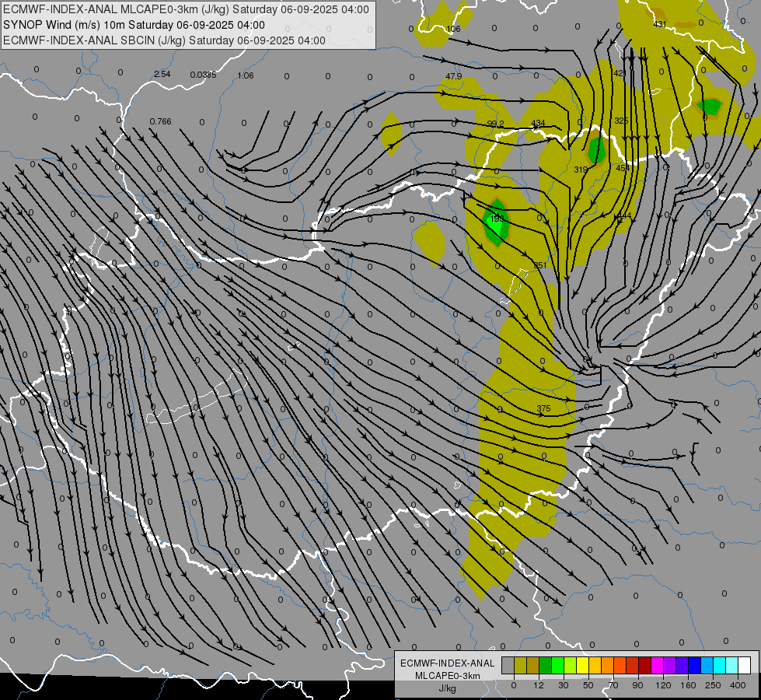761x700 pixels.
Task: Select the dark red legend swatch after 90
Action: [644, 665]
